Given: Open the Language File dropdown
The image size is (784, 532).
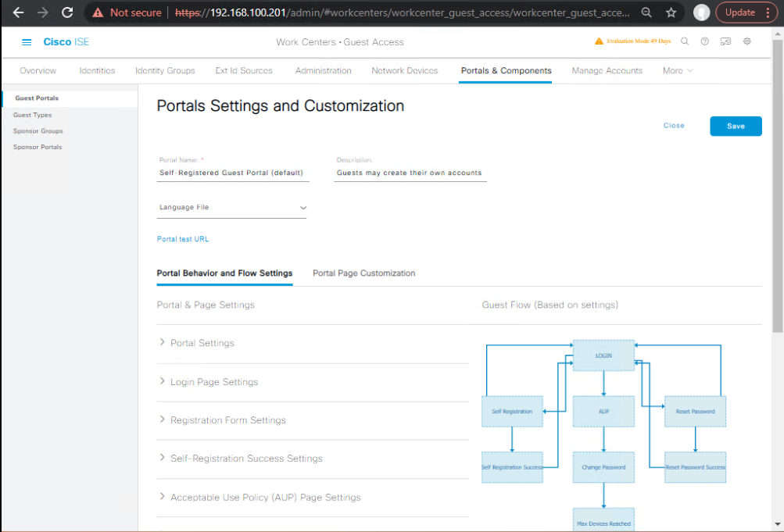Looking at the screenshot, I should tap(231, 207).
